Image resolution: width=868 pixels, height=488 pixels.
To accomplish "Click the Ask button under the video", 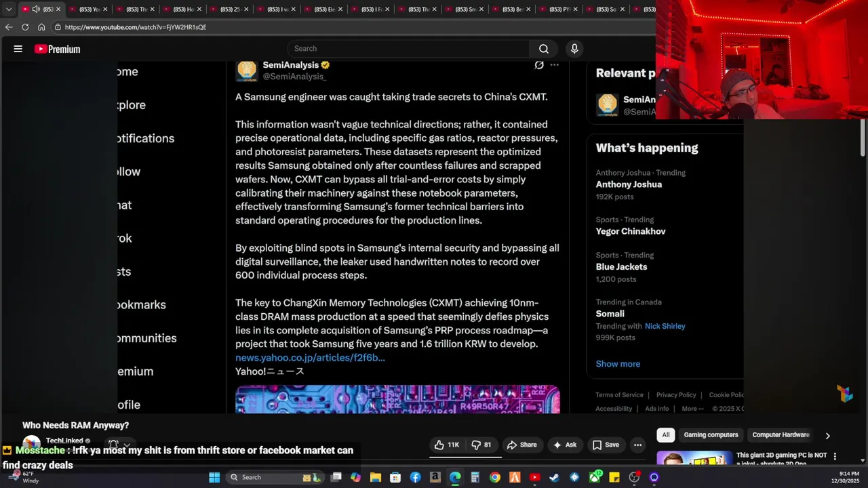I will click(x=565, y=445).
